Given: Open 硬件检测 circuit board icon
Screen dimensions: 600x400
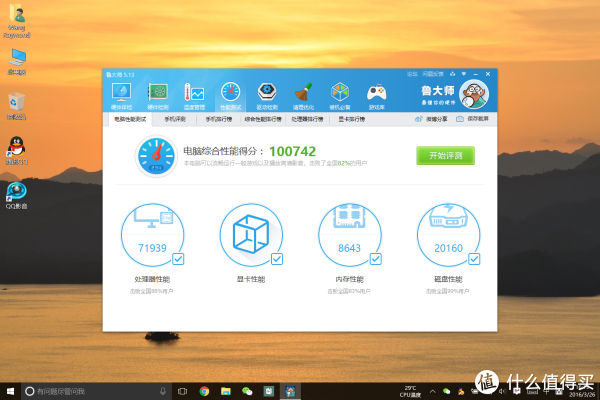Looking at the screenshot, I should [x=158, y=96].
